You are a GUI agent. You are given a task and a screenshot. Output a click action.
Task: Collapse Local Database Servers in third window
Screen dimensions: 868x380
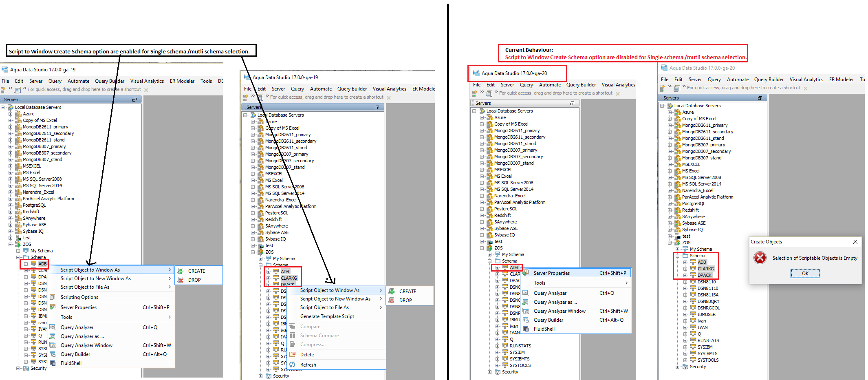point(474,111)
